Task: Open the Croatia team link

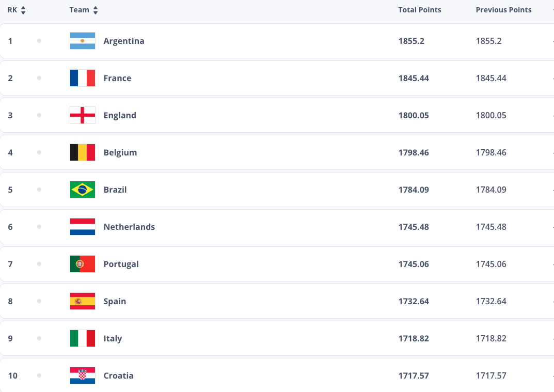Action: tap(118, 376)
